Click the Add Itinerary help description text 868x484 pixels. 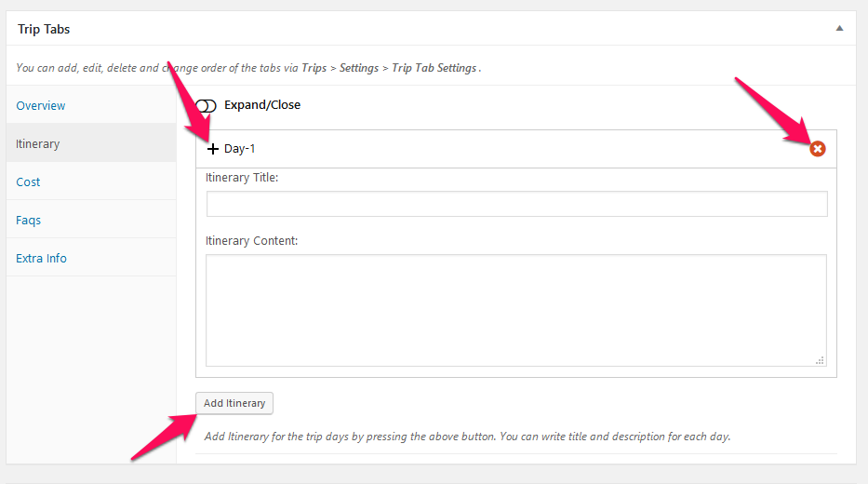pyautogui.click(x=467, y=437)
